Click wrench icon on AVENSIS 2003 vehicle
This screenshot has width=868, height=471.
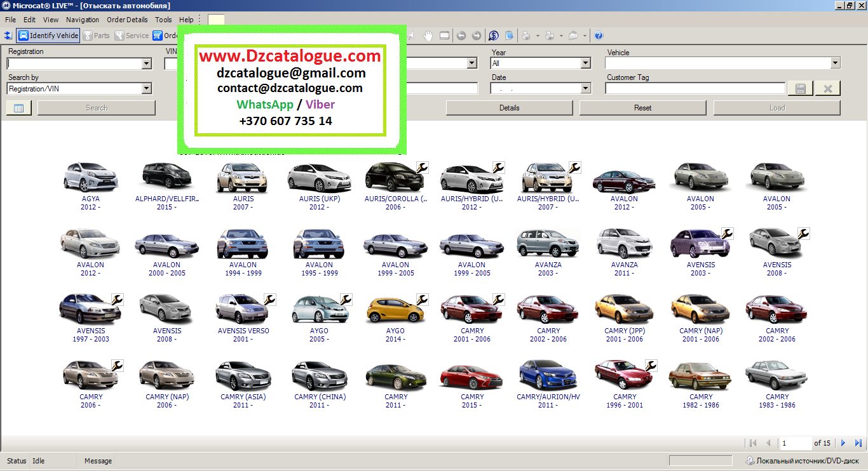click(x=727, y=234)
